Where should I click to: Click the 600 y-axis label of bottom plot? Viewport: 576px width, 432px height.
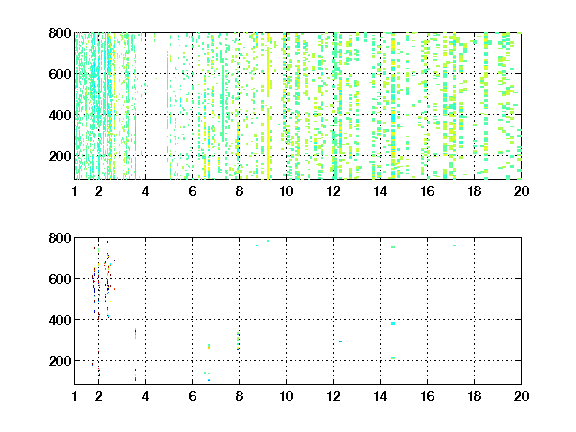click(x=60, y=279)
